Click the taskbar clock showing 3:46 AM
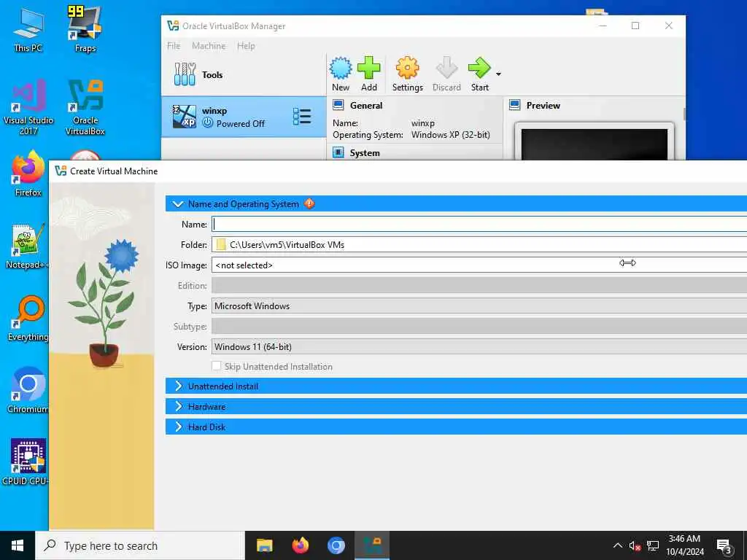This screenshot has height=560, width=747. pyautogui.click(x=684, y=545)
